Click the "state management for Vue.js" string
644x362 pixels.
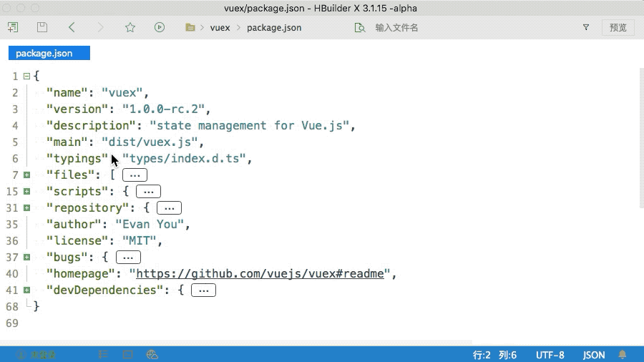click(249, 126)
